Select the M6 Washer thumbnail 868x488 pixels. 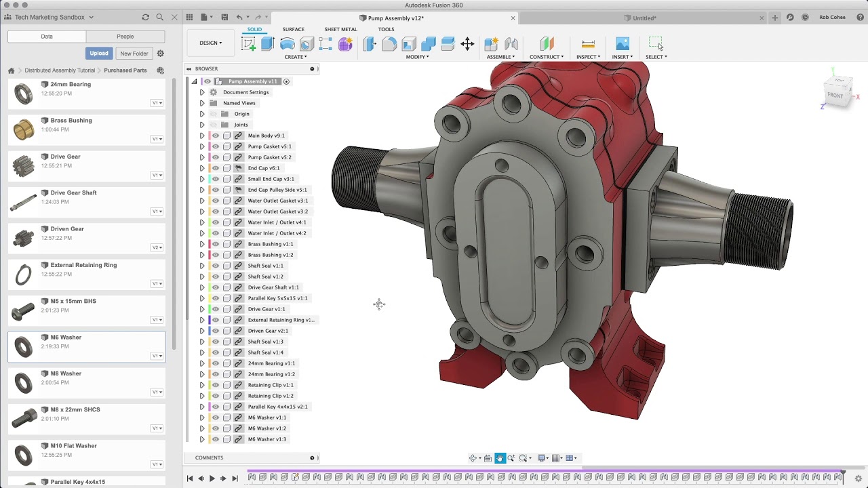point(24,347)
